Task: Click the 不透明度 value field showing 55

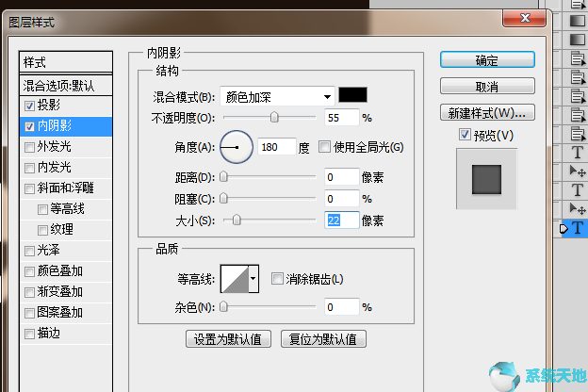Action: (x=341, y=118)
